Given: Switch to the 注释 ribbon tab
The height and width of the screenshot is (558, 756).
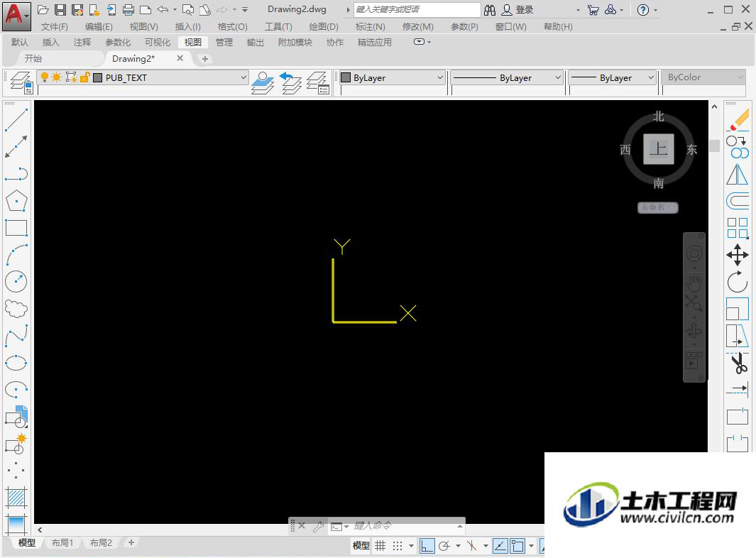Looking at the screenshot, I should click(82, 43).
